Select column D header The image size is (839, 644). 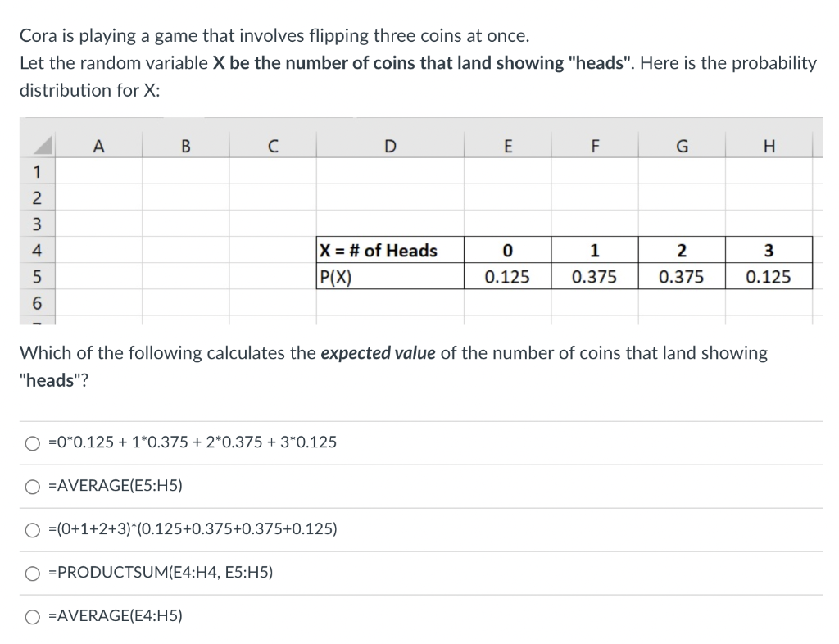click(390, 146)
